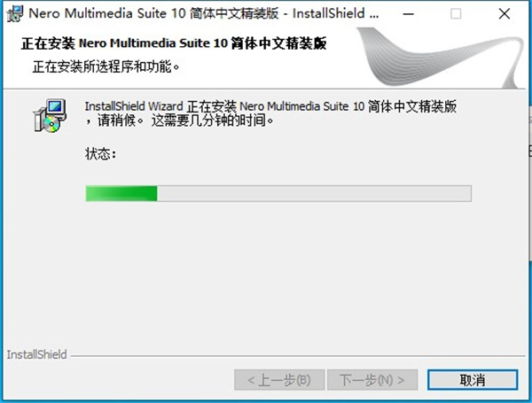Click the separator line right of InstallShield label
The height and width of the screenshot is (403, 532).
point(298,356)
